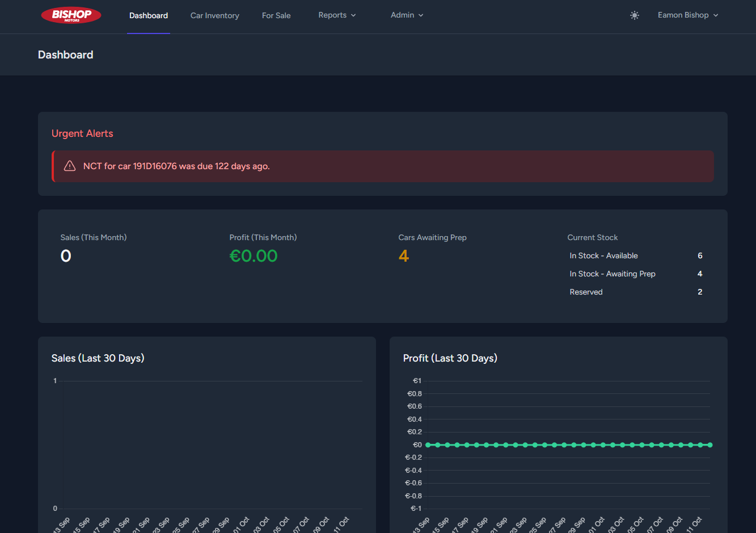
Task: Click the NCT overdue alert for car 191D16076
Action: point(383,166)
